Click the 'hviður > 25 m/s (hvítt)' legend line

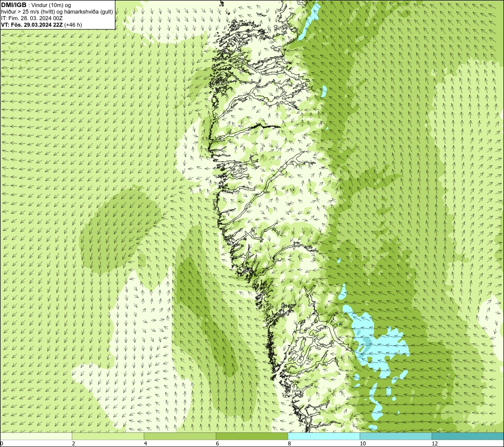coord(57,12)
